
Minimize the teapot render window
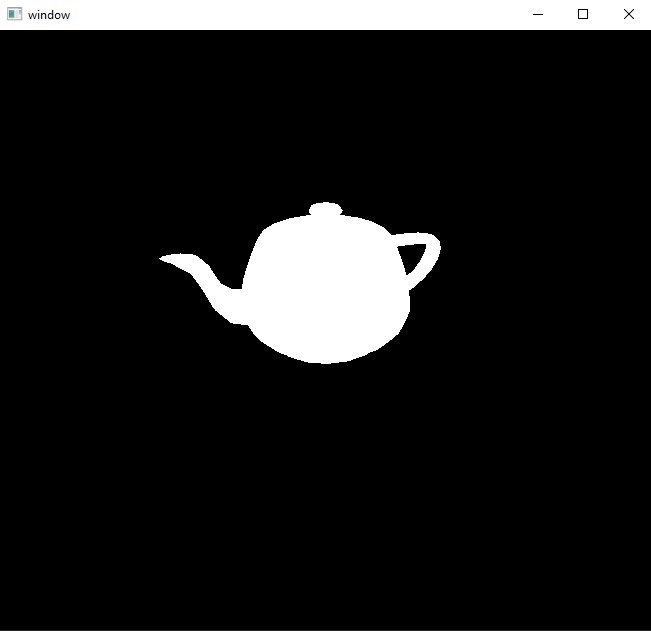click(x=538, y=15)
